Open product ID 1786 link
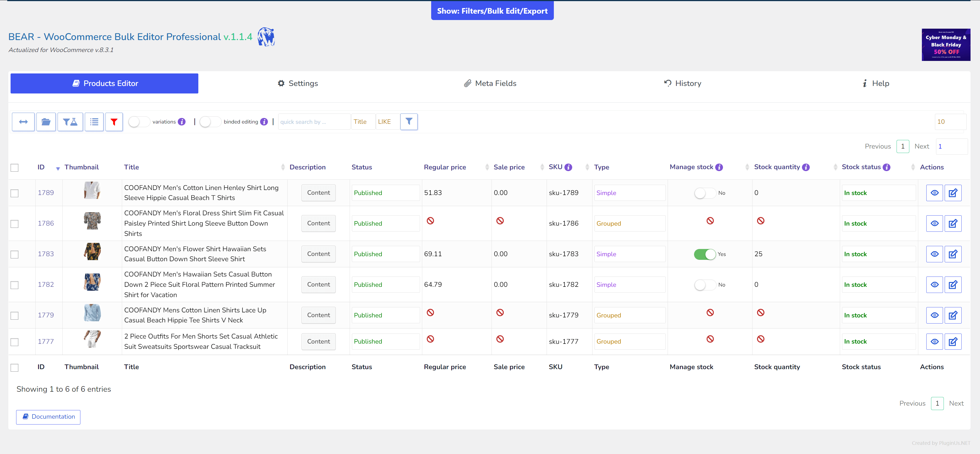This screenshot has width=980, height=454. [x=46, y=223]
